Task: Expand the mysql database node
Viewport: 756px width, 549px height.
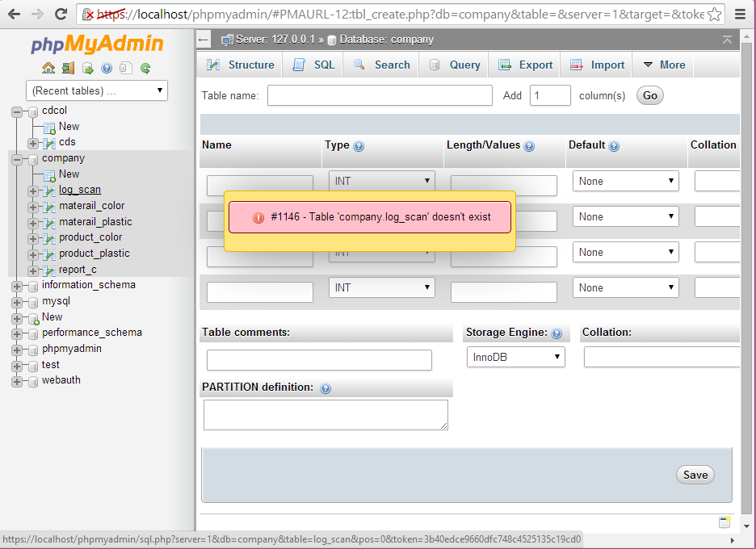Action: pos(16,300)
